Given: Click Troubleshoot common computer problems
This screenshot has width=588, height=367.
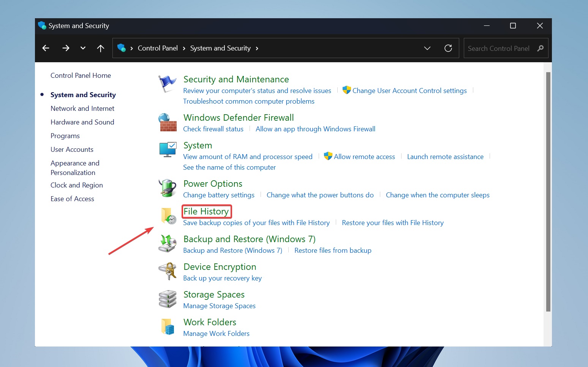Looking at the screenshot, I should click(249, 101).
